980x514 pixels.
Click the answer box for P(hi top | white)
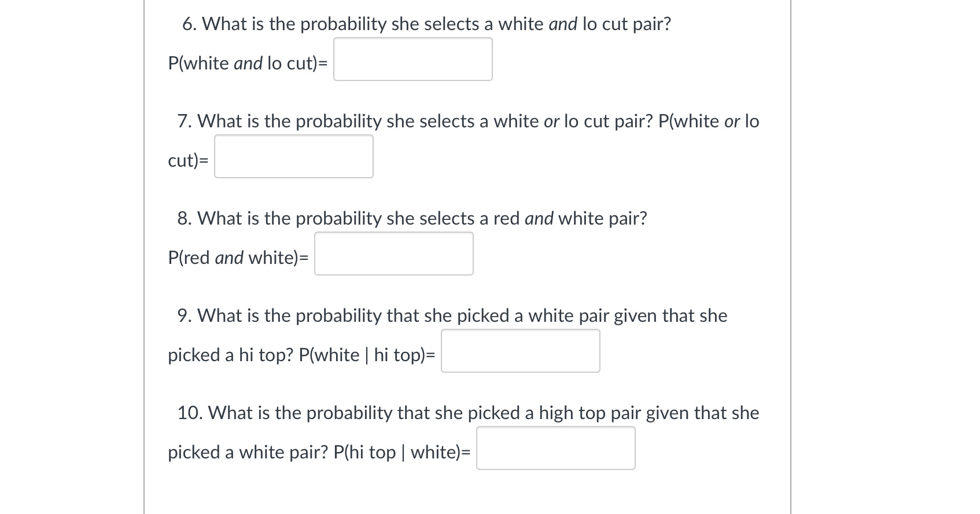[x=555, y=447]
